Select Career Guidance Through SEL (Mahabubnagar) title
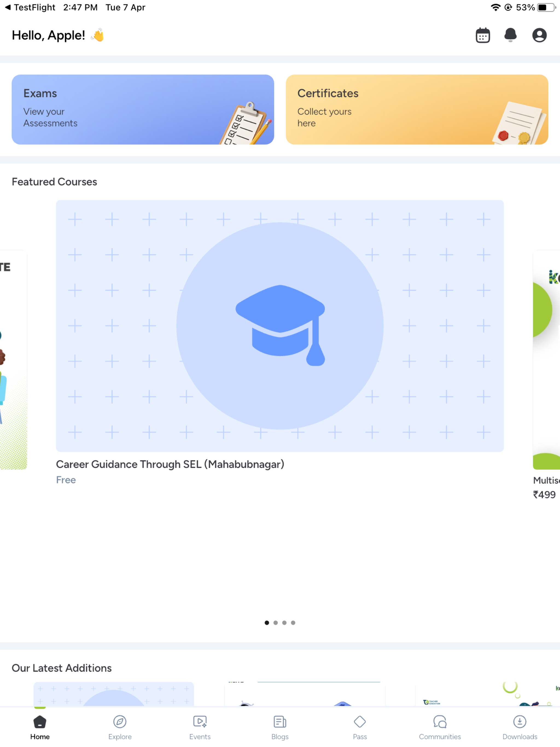 [x=170, y=464]
